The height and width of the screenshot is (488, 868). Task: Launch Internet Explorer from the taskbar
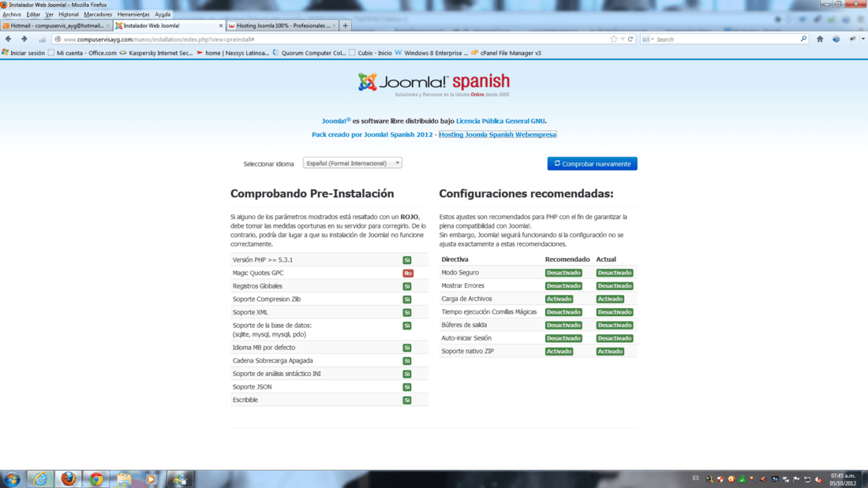(x=40, y=479)
